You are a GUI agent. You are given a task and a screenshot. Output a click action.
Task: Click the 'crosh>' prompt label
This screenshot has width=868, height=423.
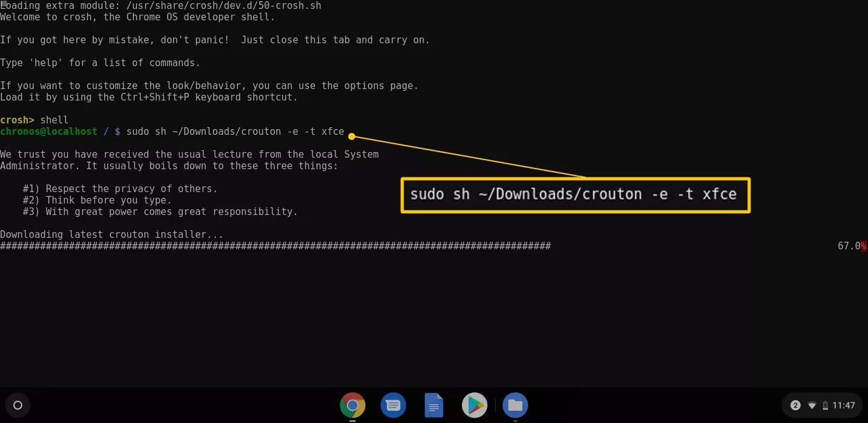[x=17, y=120]
